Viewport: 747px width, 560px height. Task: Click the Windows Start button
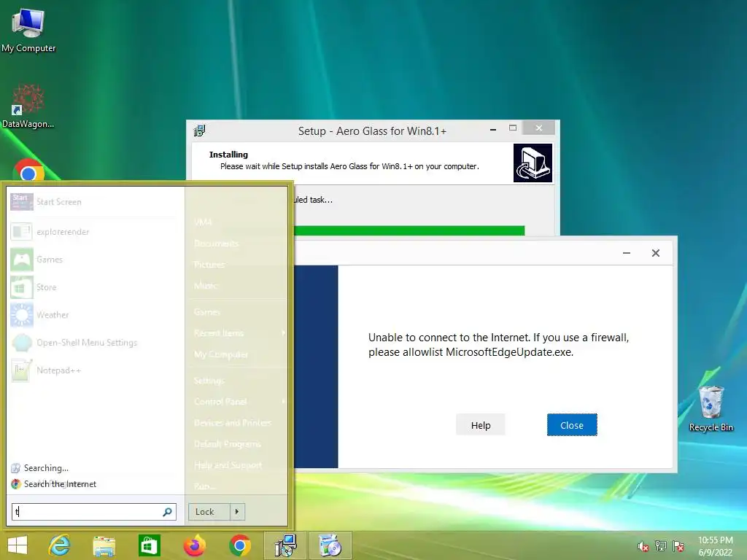tap(18, 545)
